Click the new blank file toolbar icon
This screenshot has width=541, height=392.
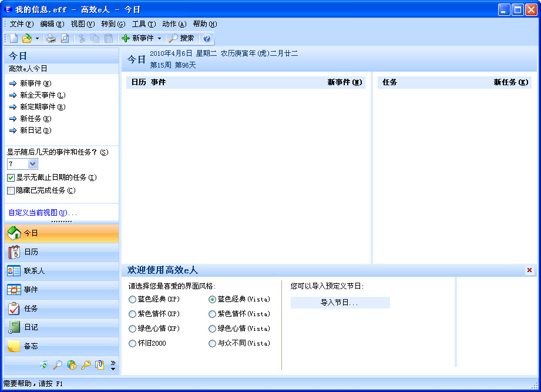coord(14,38)
